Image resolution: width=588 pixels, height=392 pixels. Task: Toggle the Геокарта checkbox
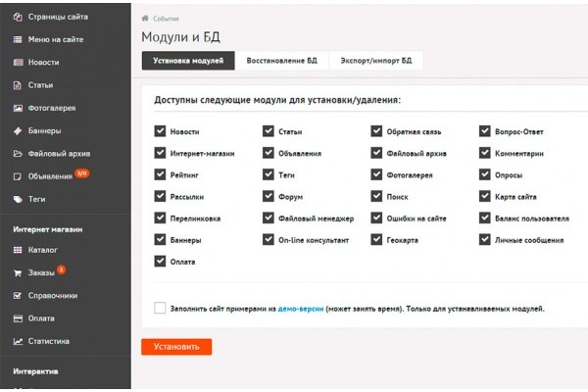click(x=376, y=239)
